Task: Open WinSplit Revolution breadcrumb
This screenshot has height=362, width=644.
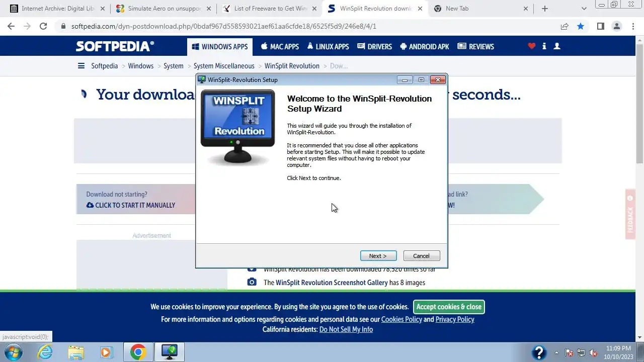Action: pos(292,66)
